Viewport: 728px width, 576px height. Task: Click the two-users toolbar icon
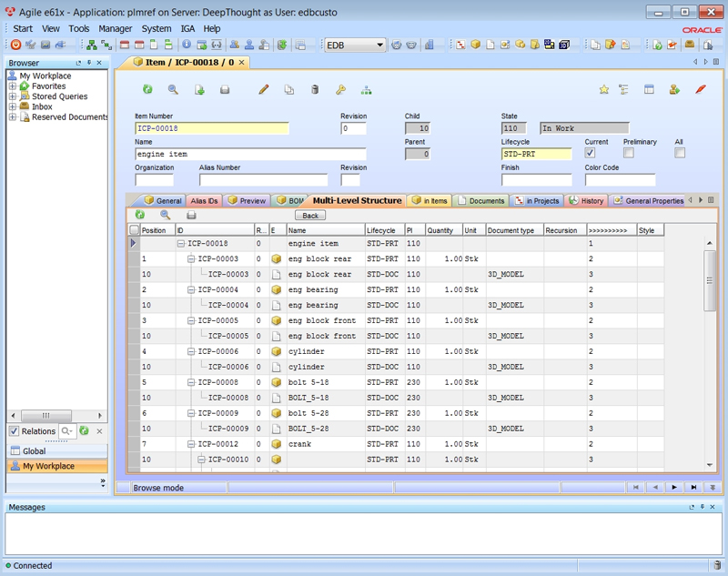click(x=235, y=45)
